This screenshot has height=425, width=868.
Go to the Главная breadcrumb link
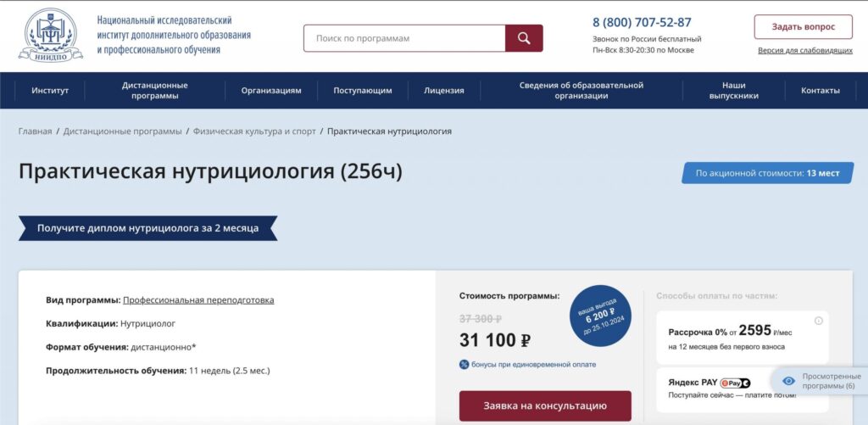click(35, 131)
